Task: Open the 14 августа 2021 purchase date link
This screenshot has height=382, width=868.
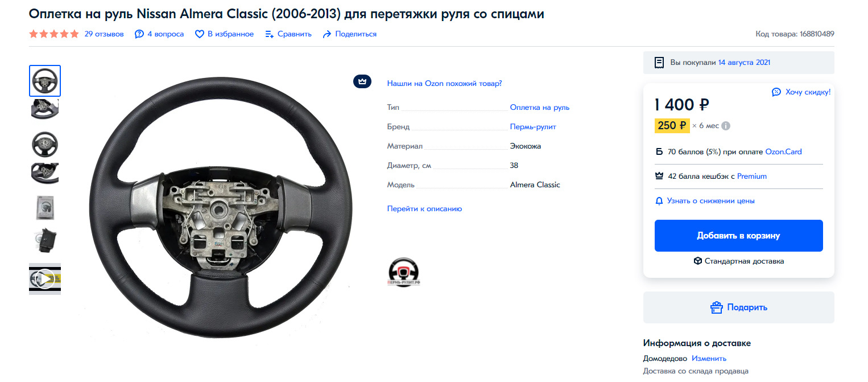Action: (744, 63)
